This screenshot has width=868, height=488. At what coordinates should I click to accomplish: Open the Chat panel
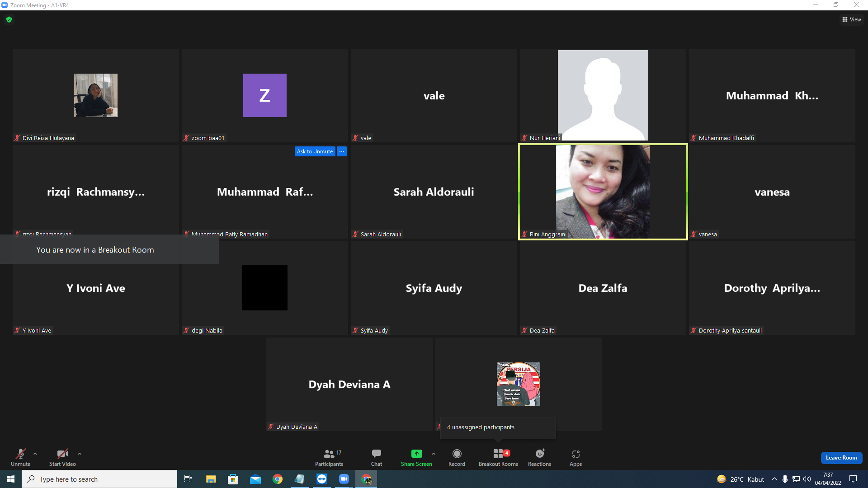click(376, 457)
